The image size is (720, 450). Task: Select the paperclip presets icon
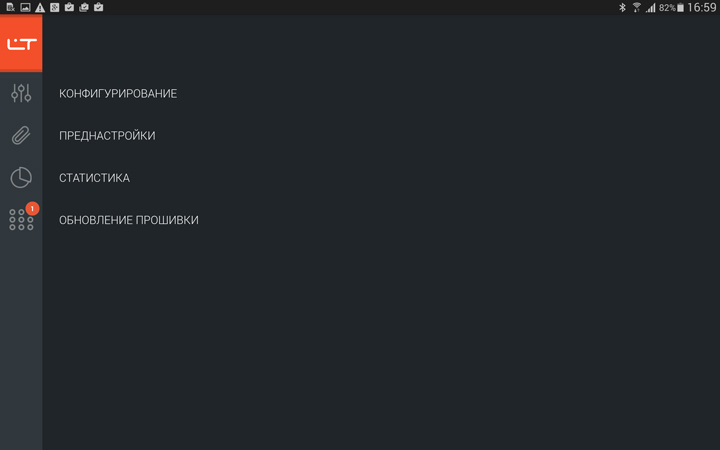(x=21, y=135)
